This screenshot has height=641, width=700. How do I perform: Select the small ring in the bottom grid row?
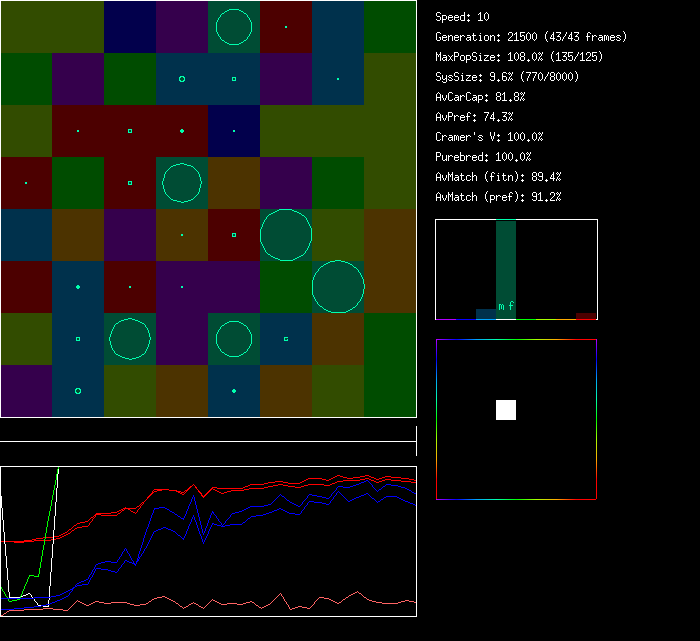tap(78, 391)
